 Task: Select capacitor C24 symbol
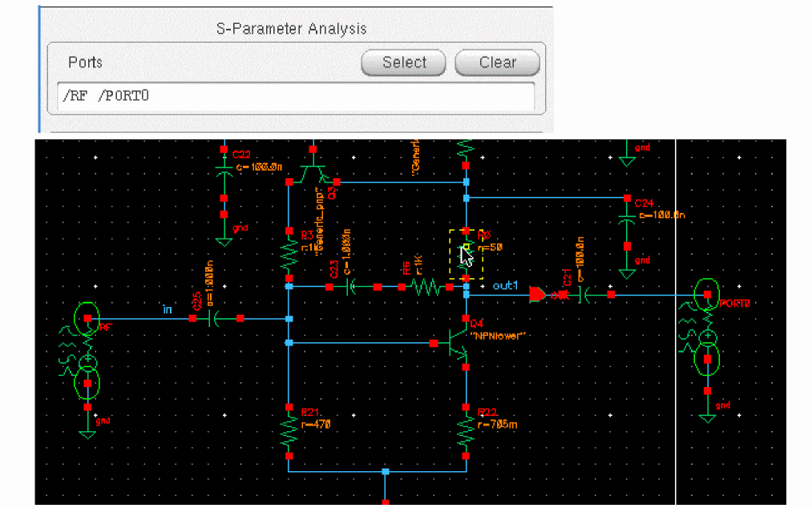tap(627, 222)
